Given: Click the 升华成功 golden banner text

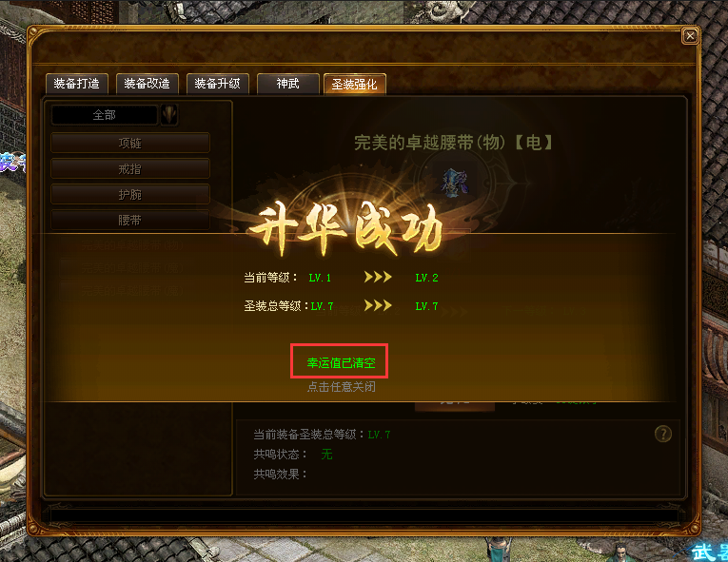Looking at the screenshot, I should coord(345,229).
